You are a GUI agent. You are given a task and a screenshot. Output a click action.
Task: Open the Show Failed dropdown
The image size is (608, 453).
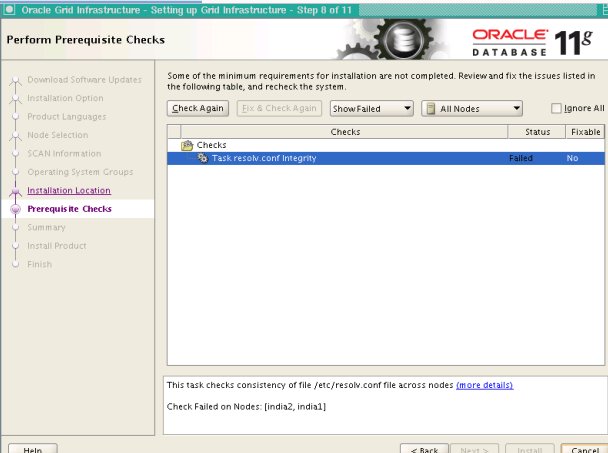tap(371, 109)
